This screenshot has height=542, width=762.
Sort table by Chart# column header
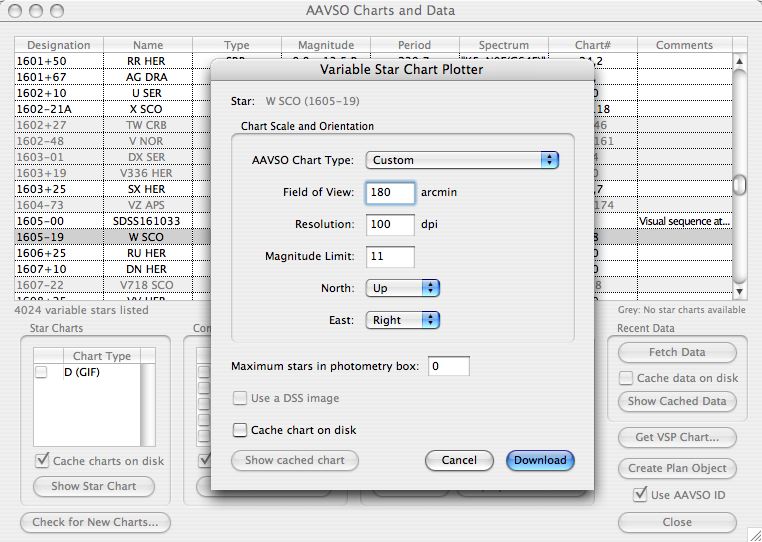click(592, 45)
